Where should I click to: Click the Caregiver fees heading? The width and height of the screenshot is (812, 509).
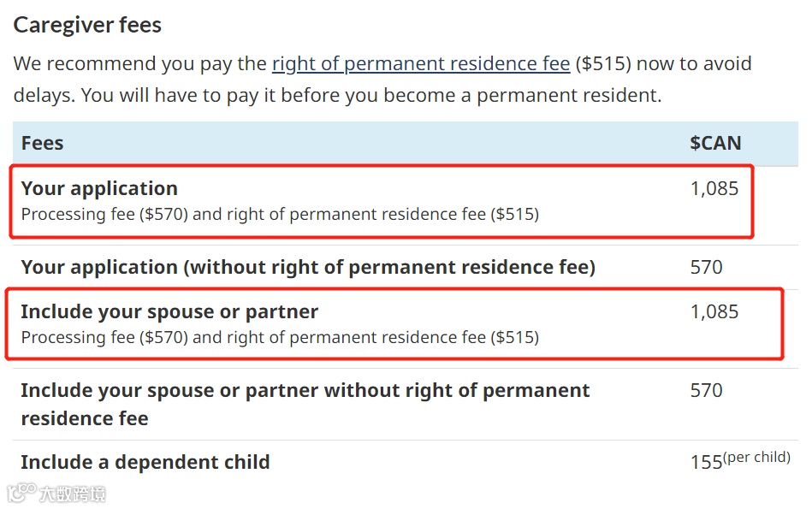click(x=87, y=25)
